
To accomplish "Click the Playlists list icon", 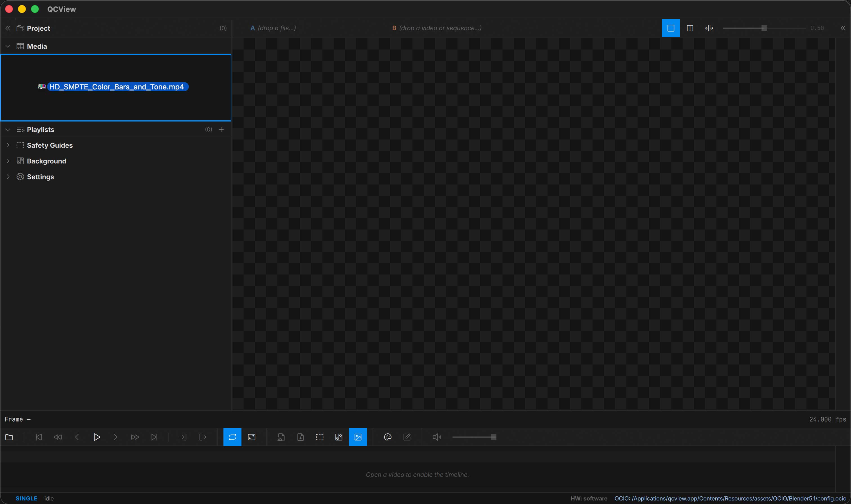I will tap(20, 129).
